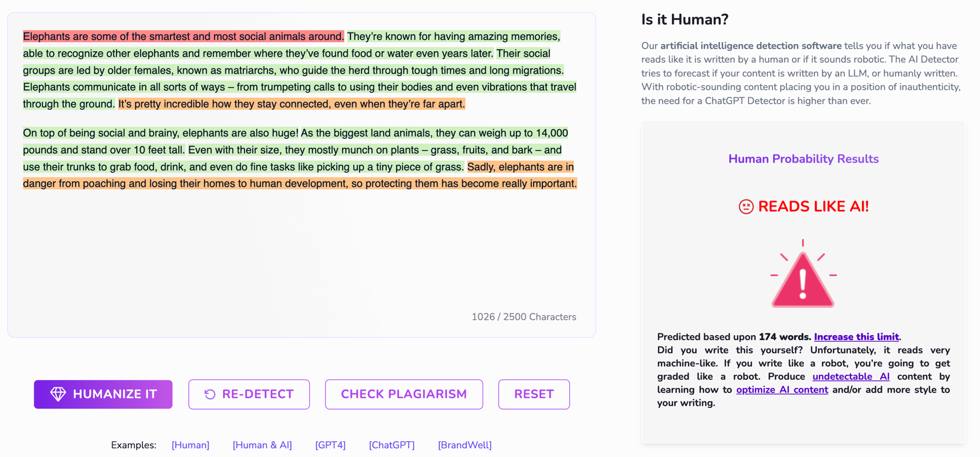980x457 pixels.
Task: Click the HUMANIZE IT button
Action: point(103,394)
